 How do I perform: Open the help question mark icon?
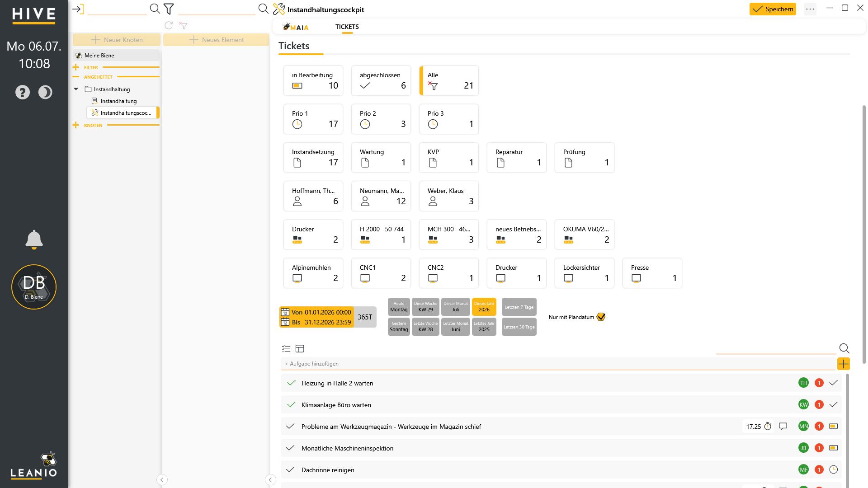pyautogui.click(x=23, y=92)
